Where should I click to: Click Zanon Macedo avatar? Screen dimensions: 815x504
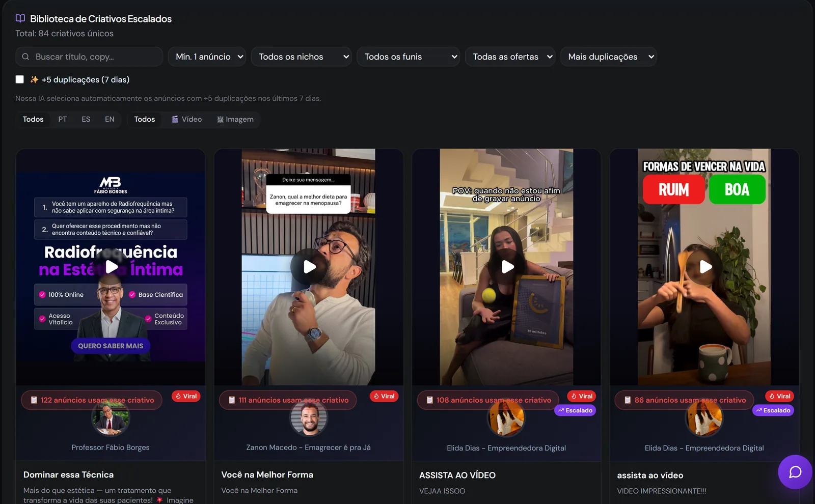(x=309, y=417)
